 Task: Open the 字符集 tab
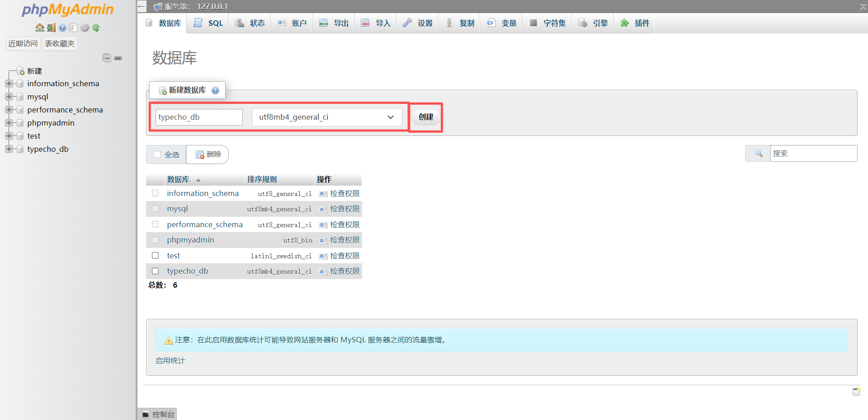pos(547,23)
